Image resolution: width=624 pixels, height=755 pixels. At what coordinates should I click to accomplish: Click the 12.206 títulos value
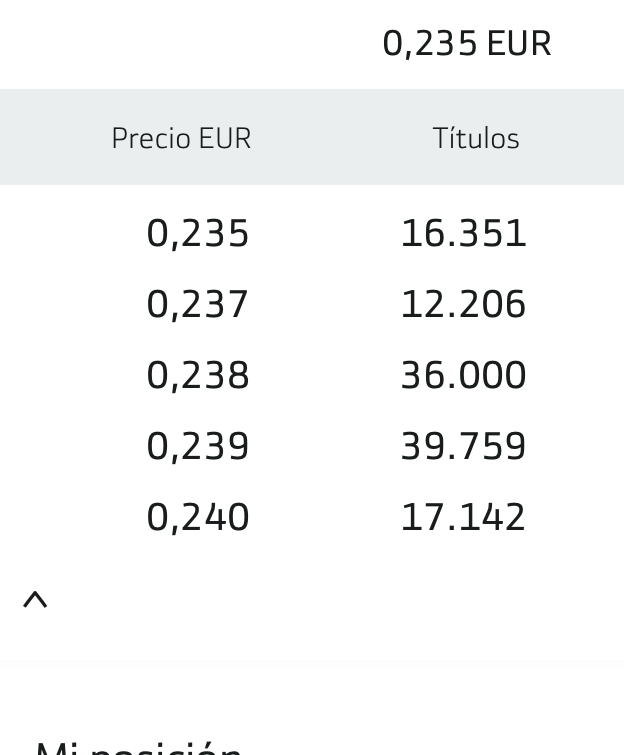point(463,304)
